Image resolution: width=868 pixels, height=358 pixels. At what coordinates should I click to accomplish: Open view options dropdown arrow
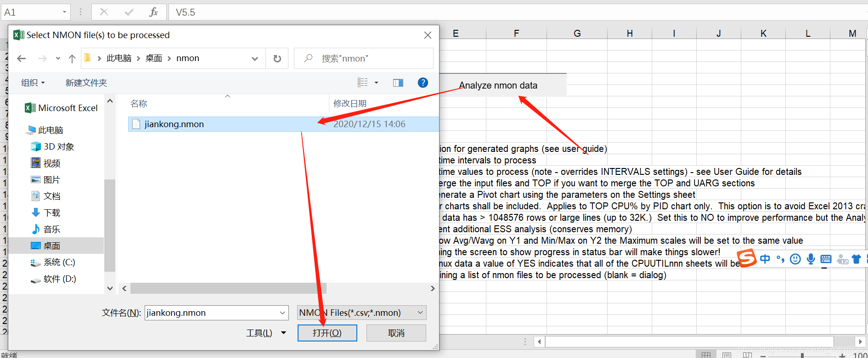pos(377,83)
